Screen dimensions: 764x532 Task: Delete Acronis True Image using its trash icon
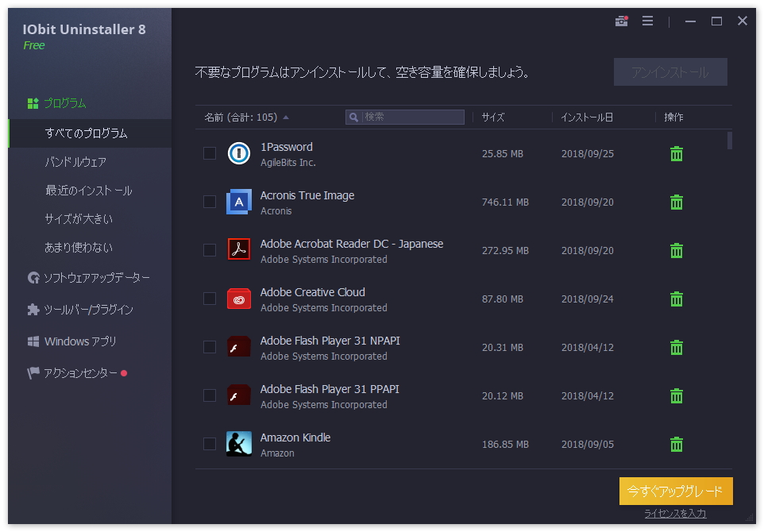[x=676, y=202]
